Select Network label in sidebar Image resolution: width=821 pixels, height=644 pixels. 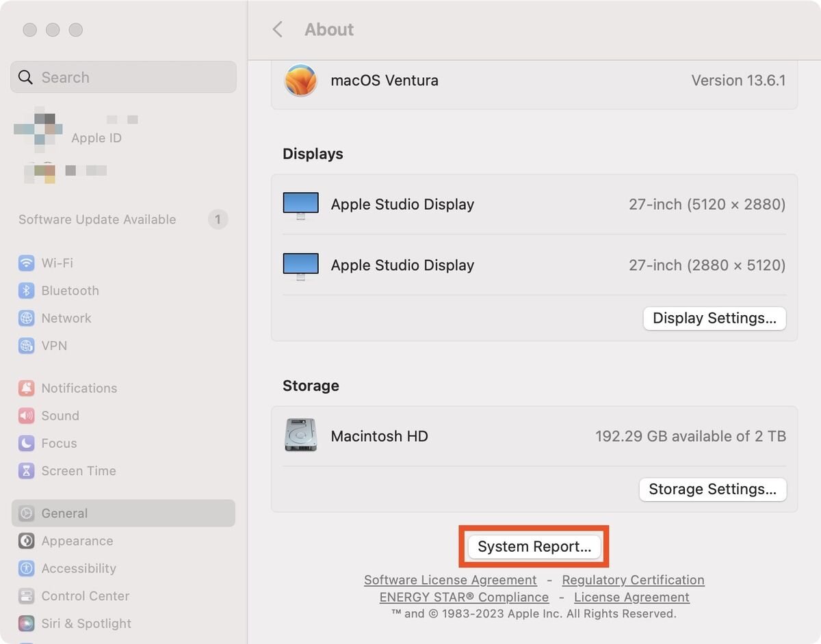[66, 318]
